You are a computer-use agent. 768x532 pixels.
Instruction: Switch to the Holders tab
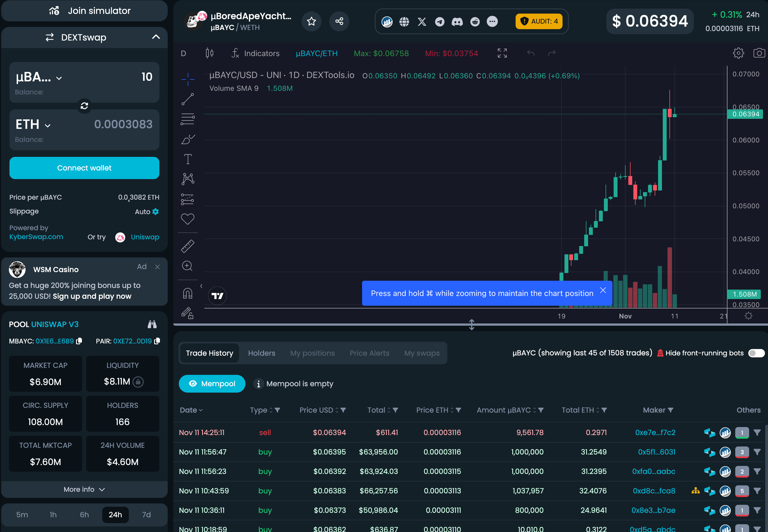[x=261, y=353]
